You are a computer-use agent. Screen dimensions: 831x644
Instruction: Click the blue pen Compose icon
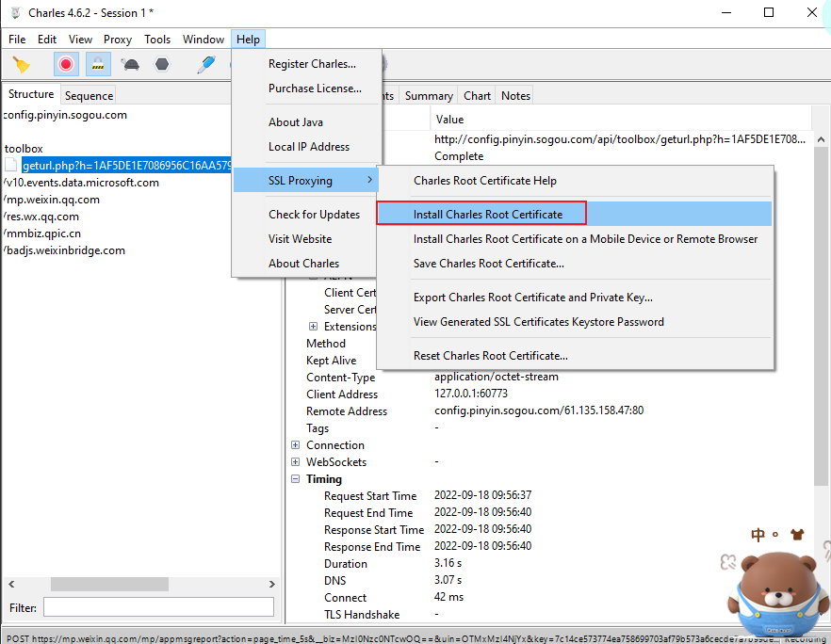point(205,65)
